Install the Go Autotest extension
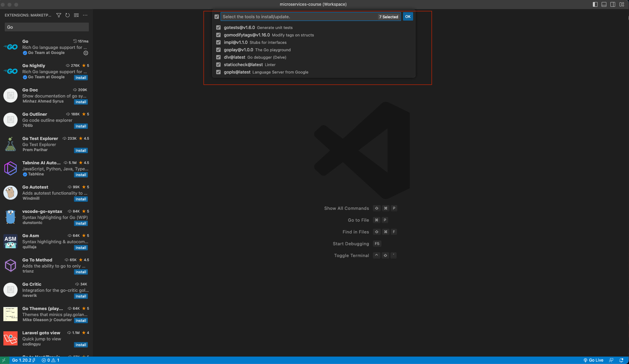629x364 pixels. [81, 199]
